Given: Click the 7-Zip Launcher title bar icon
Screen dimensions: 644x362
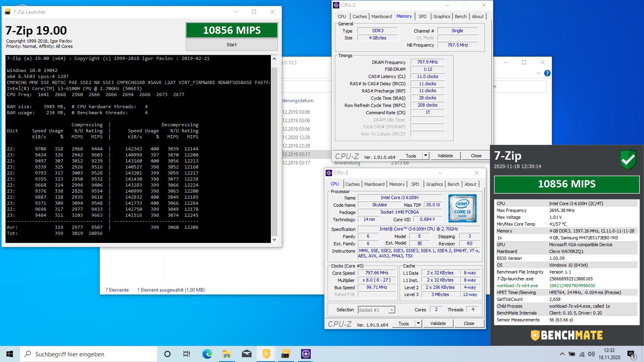Looking at the screenshot, I should [8, 12].
